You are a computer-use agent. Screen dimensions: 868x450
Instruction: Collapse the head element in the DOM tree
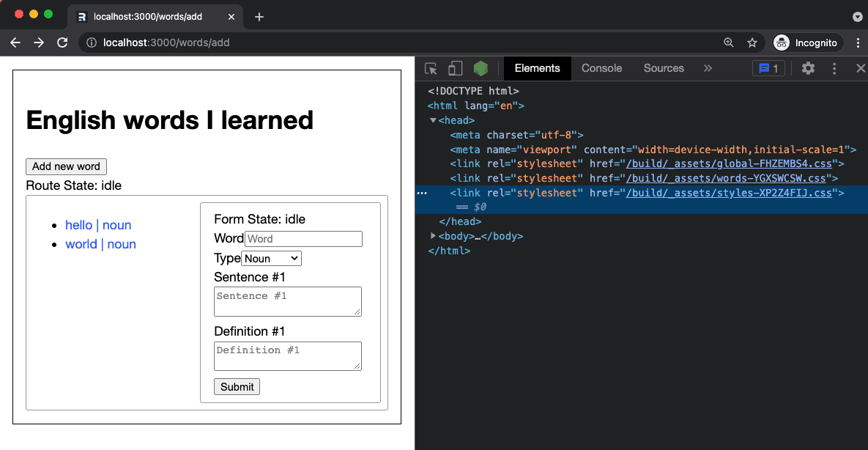coord(433,120)
